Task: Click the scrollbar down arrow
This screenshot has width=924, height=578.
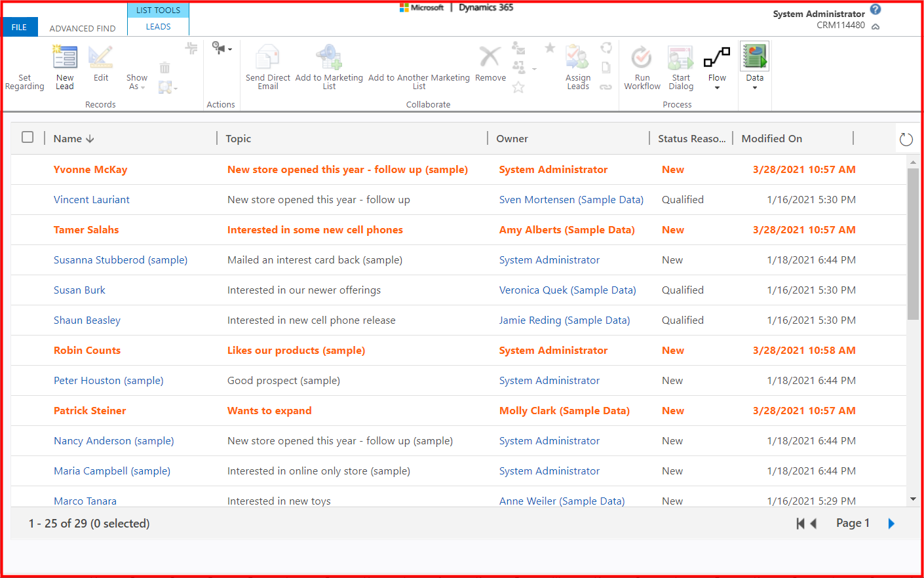Action: point(913,499)
